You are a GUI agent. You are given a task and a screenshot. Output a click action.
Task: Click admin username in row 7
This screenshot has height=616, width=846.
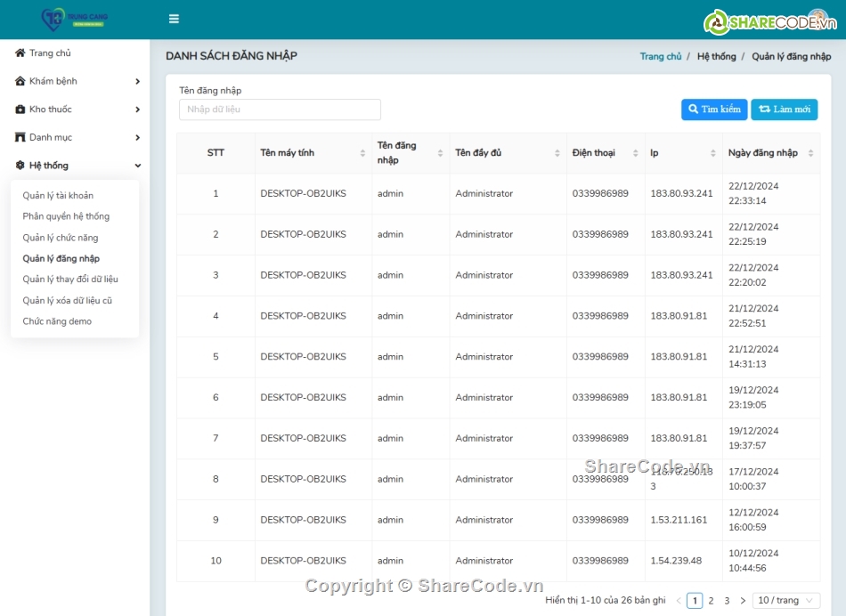[390, 438]
